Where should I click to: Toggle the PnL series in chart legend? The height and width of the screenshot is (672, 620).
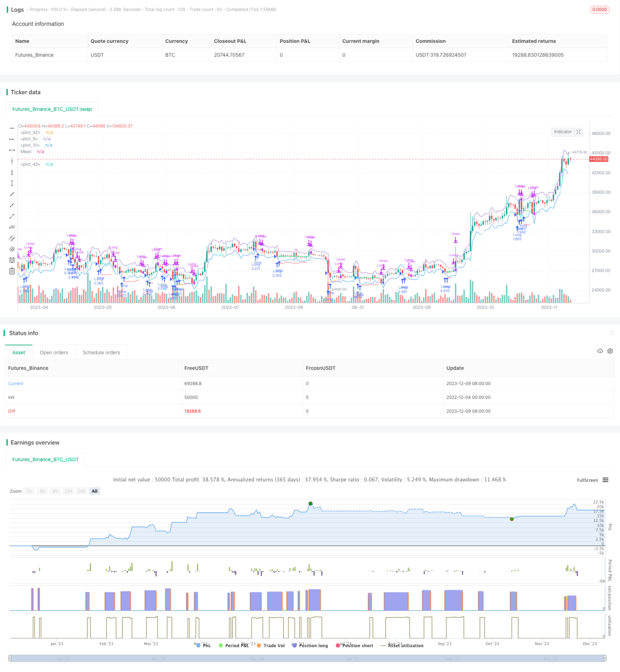203,645
